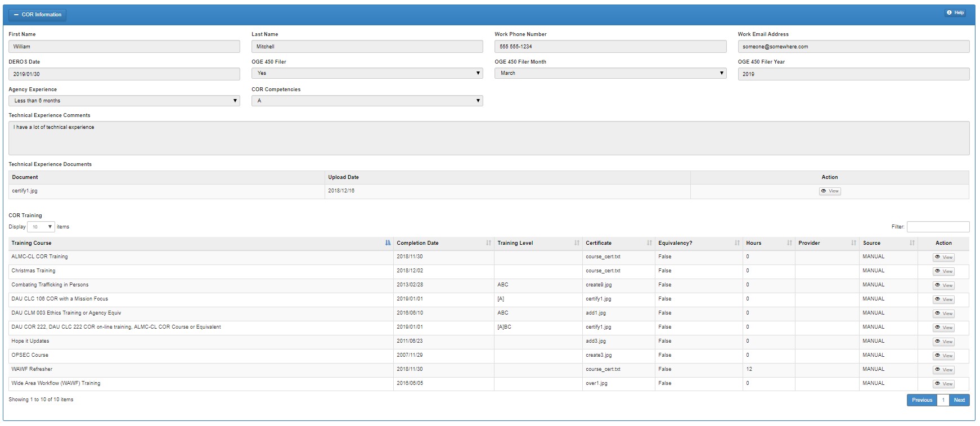Image resolution: width=980 pixels, height=426 pixels.
Task: Open the Agency Experience dropdown
Action: pos(124,101)
